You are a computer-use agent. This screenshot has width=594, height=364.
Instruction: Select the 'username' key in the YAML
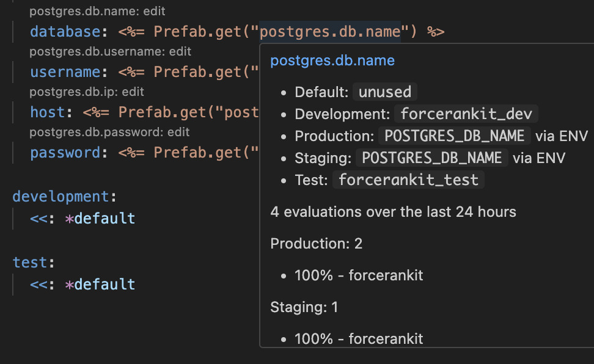65,72
